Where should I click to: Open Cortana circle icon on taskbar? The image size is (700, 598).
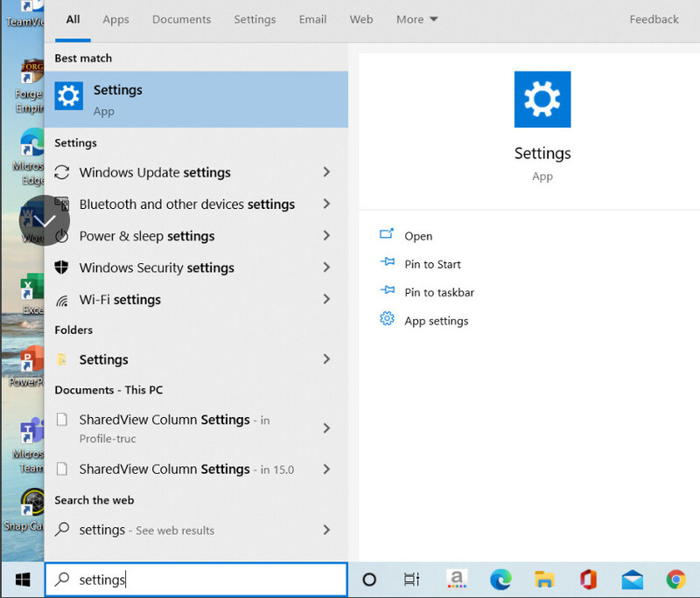(x=369, y=580)
